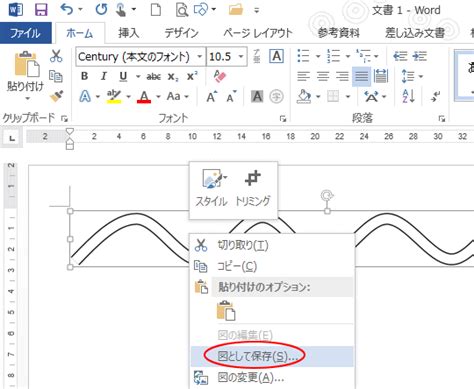The image size is (474, 389).
Task: Choose 切り取り(T) from context menu
Action: [x=272, y=245]
